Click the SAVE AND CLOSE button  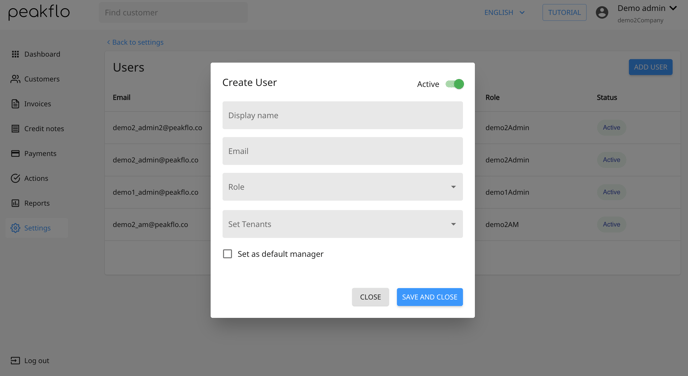(430, 297)
